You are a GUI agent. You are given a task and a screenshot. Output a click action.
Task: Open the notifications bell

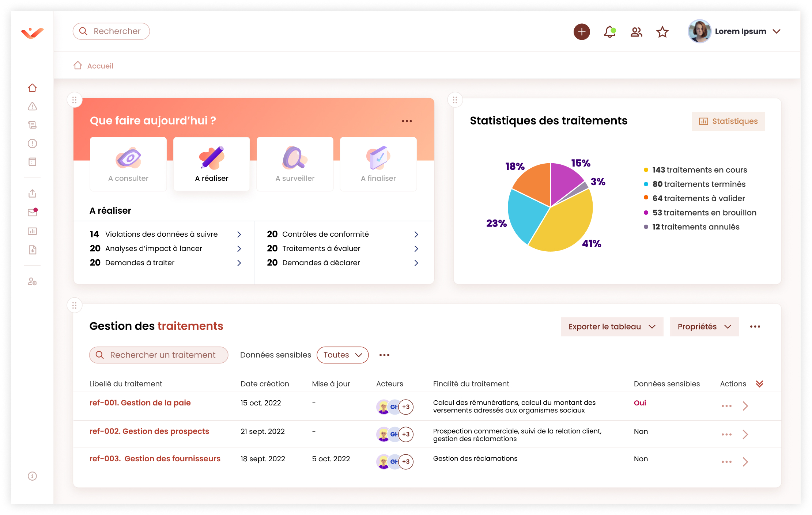point(609,32)
